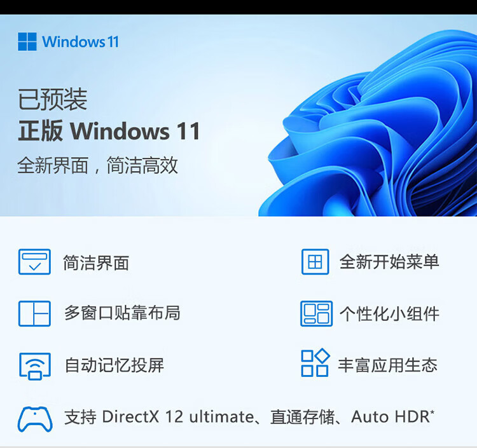Click the game controller icon

35,419
